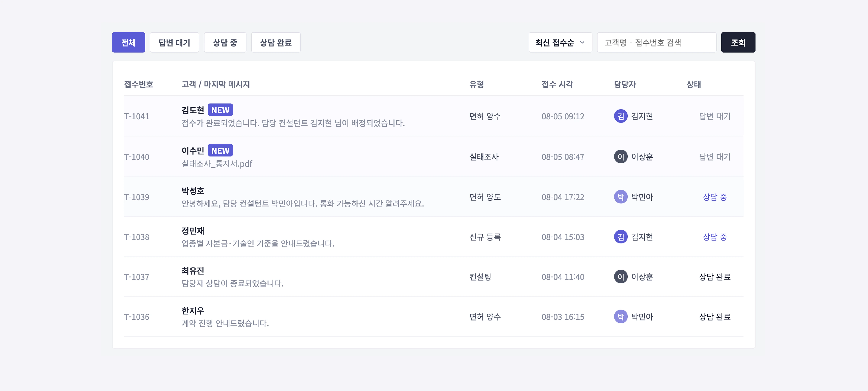Click the 조회 search button
This screenshot has width=868, height=391.
pos(738,43)
